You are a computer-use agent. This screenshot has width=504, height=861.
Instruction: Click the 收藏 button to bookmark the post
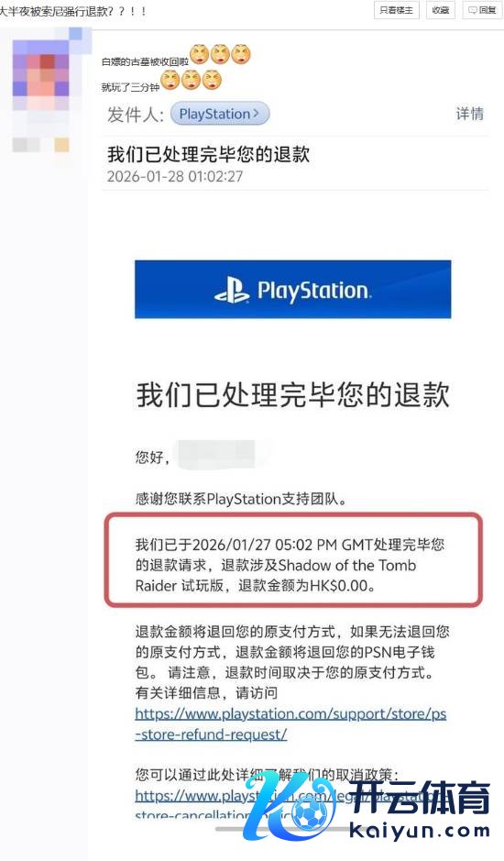point(441,10)
